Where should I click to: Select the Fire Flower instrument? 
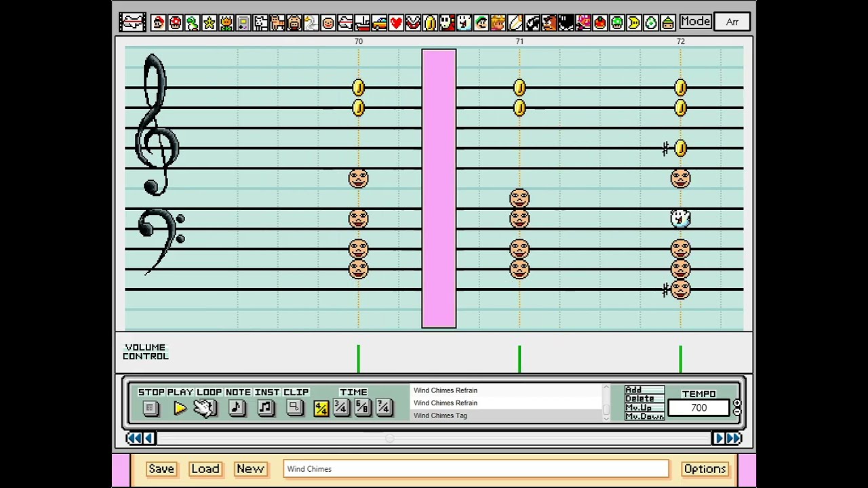pyautogui.click(x=226, y=22)
